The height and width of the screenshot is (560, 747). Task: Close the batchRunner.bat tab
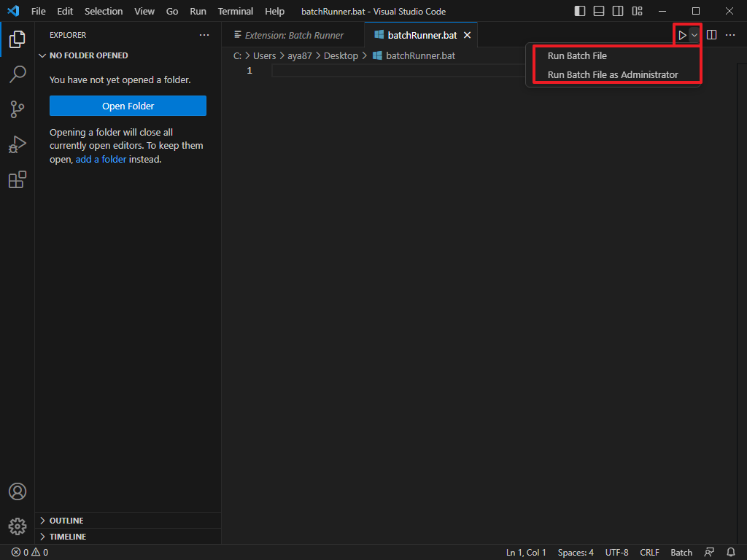[468, 35]
